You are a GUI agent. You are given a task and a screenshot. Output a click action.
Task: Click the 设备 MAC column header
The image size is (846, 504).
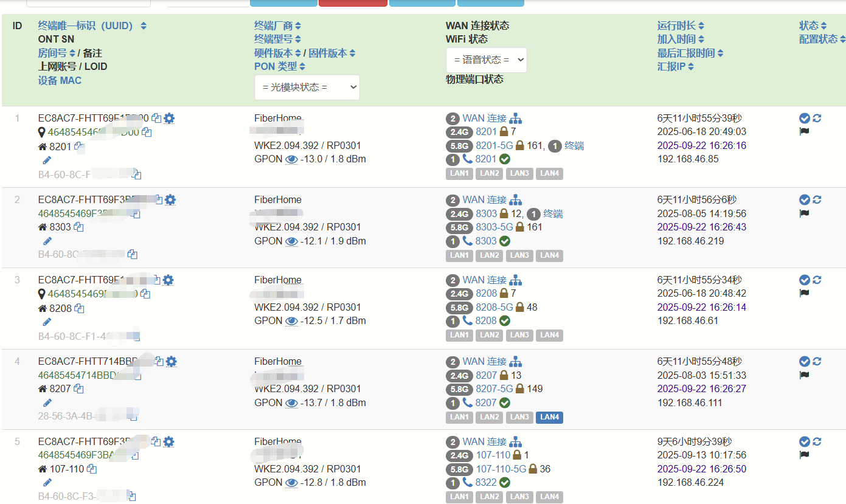pos(60,80)
